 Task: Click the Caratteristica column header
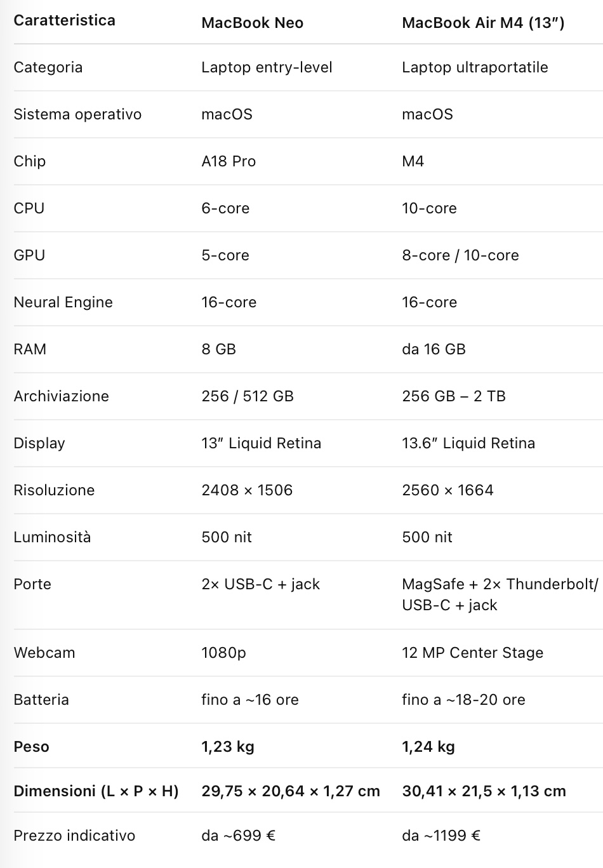coord(64,20)
